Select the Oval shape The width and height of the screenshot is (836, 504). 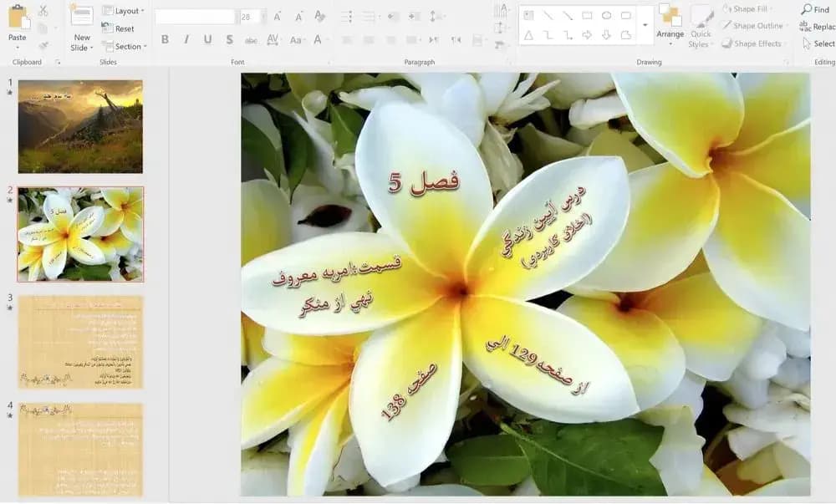tap(606, 15)
